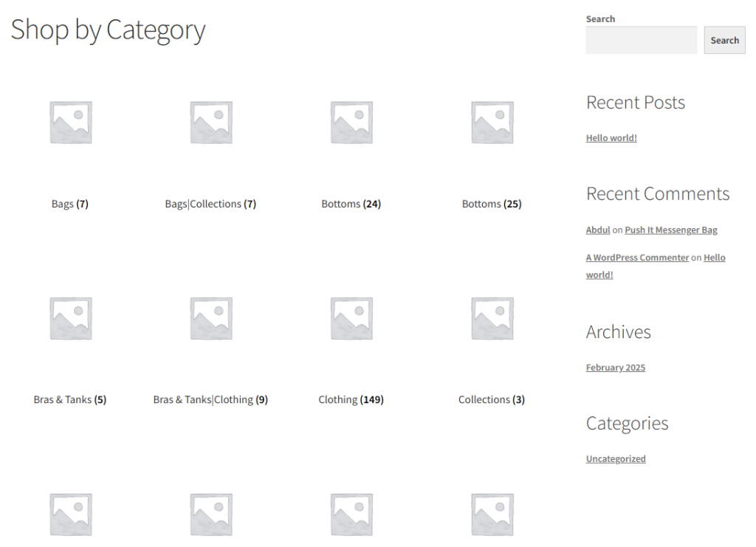Viewport: 756px width, 547px height.
Task: Select the Clothing category placeholder image
Action: [x=351, y=318]
